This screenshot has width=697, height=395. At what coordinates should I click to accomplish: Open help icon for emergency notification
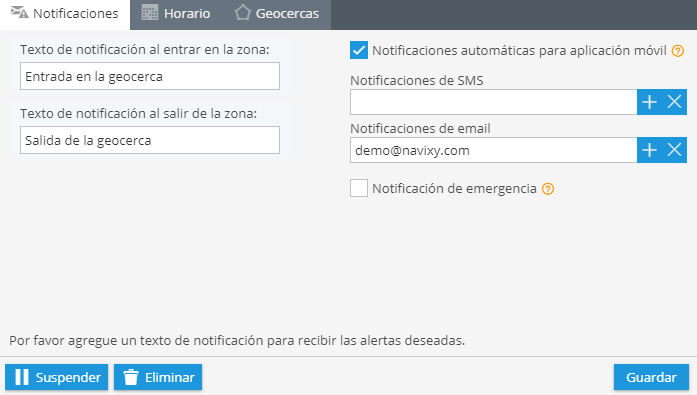(x=548, y=189)
